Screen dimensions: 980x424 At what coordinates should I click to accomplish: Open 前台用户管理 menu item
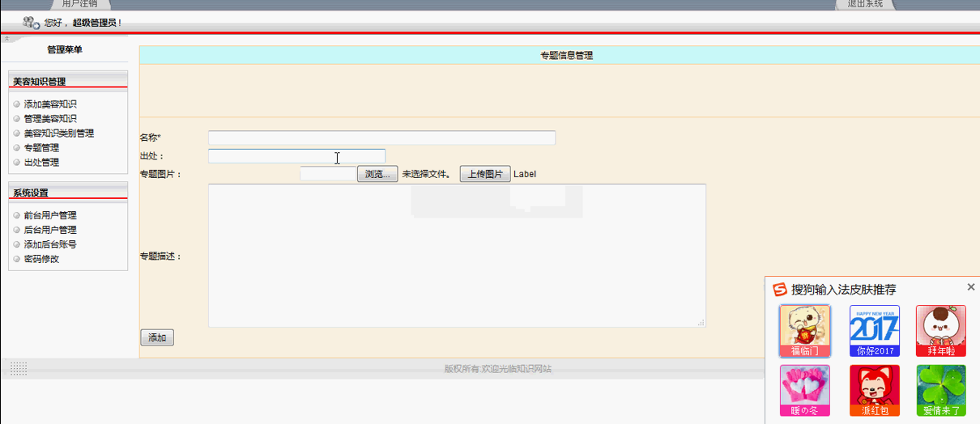coord(50,215)
